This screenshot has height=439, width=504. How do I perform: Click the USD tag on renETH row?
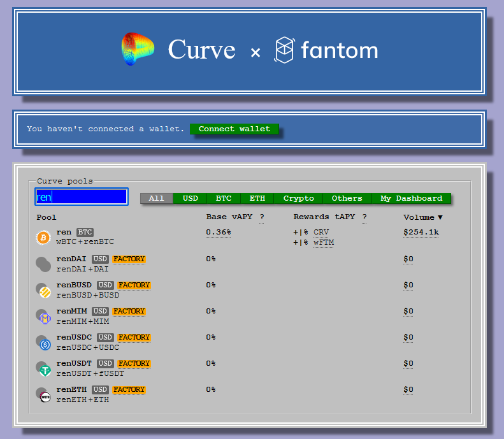tap(100, 389)
